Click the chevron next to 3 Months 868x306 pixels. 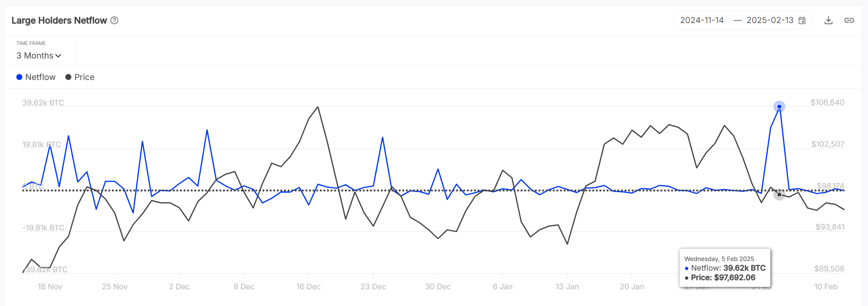59,56
